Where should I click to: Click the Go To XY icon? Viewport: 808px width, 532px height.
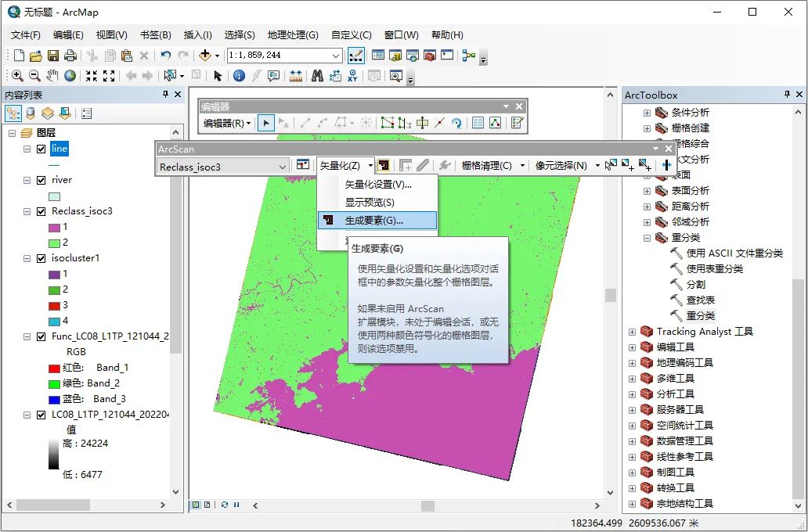pos(352,76)
